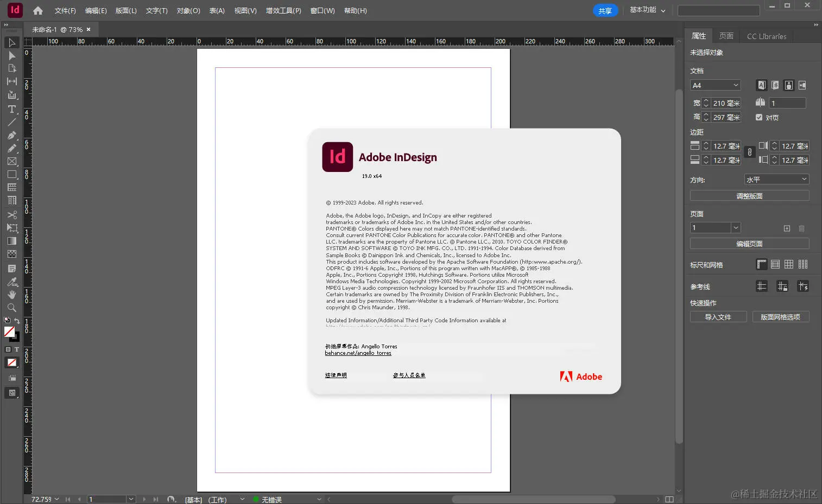
Task: Select the Pen tool
Action: coord(12,135)
